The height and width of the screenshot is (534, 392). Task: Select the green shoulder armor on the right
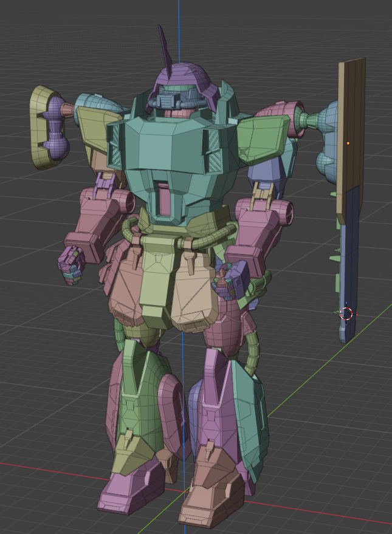tap(264, 140)
